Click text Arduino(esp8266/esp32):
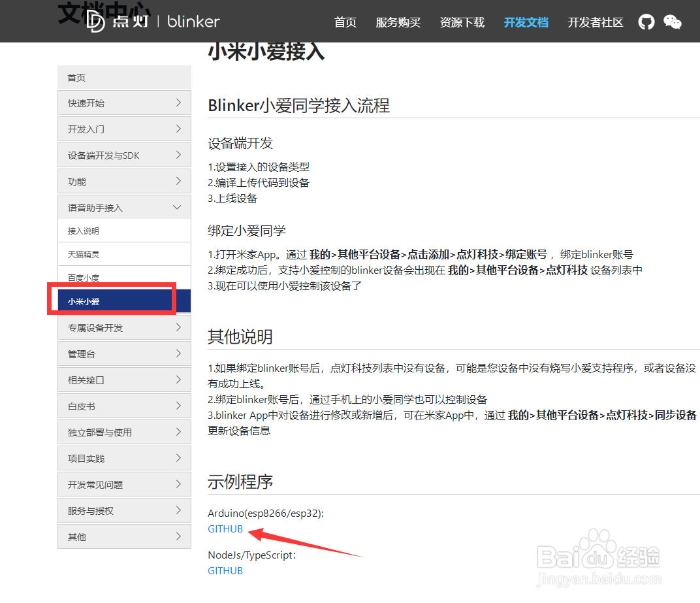Screen dimensions: 700x603 click(x=266, y=513)
